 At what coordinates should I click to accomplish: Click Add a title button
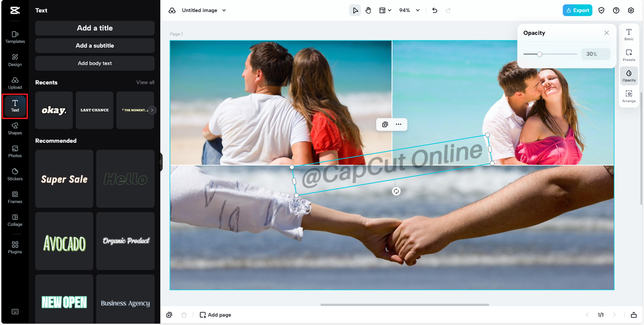[95, 28]
